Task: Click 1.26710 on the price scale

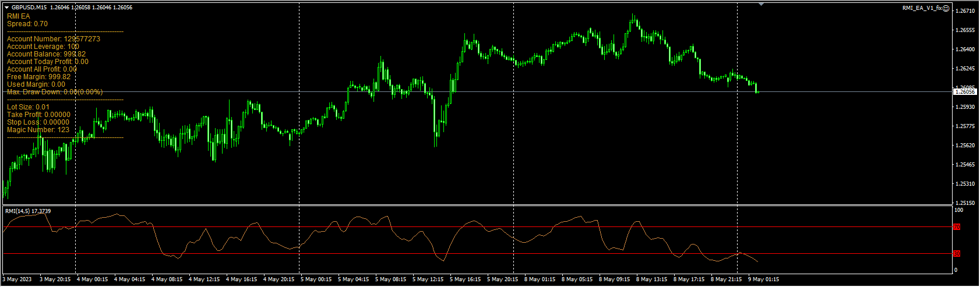Action: pyautogui.click(x=965, y=11)
